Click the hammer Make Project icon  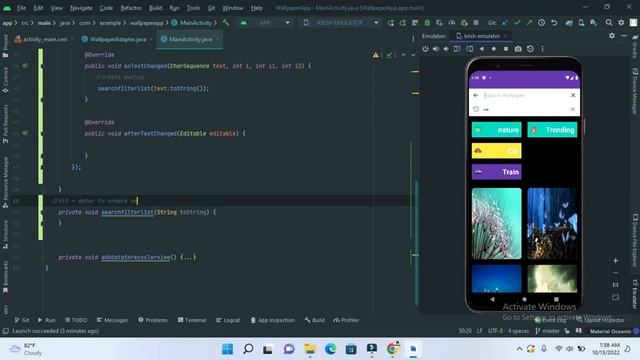226,22
